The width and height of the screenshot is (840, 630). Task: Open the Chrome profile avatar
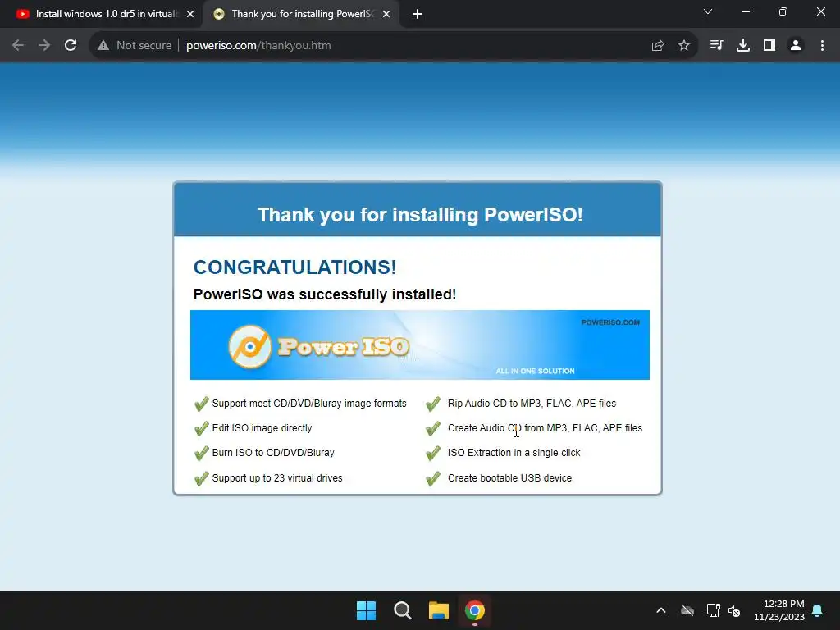pyautogui.click(x=796, y=46)
